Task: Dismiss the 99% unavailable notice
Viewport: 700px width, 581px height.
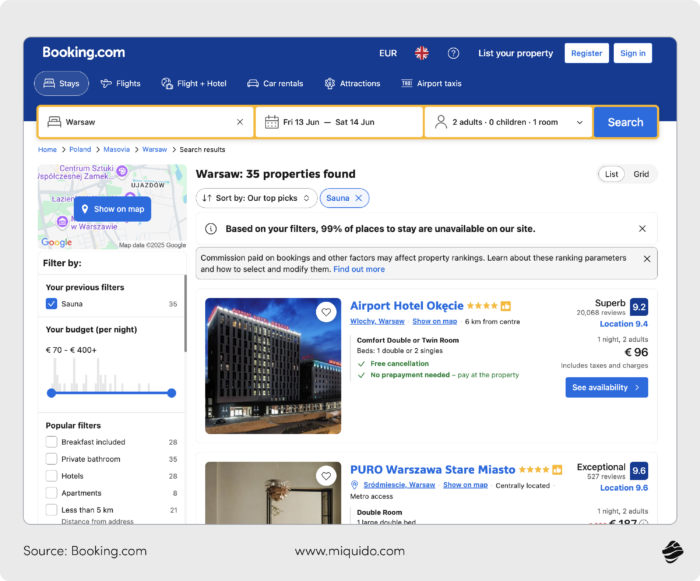Action: [x=642, y=229]
